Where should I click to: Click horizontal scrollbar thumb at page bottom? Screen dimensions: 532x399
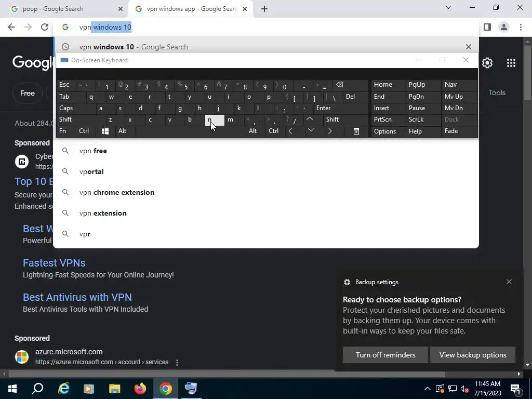click(x=227, y=374)
